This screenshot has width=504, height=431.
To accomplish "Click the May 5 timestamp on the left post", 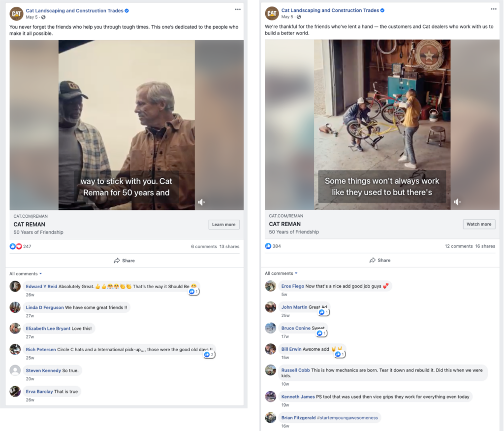I will coord(31,17).
